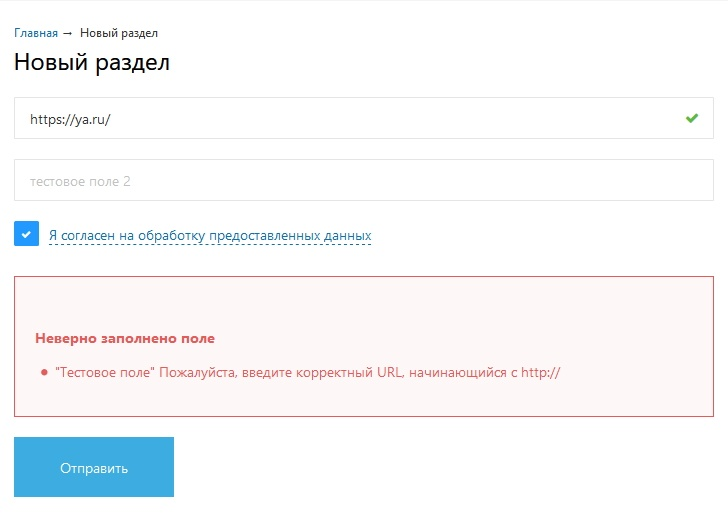
Task: Click the 'Неверно заполнено поле' error title
Action: pos(125,339)
